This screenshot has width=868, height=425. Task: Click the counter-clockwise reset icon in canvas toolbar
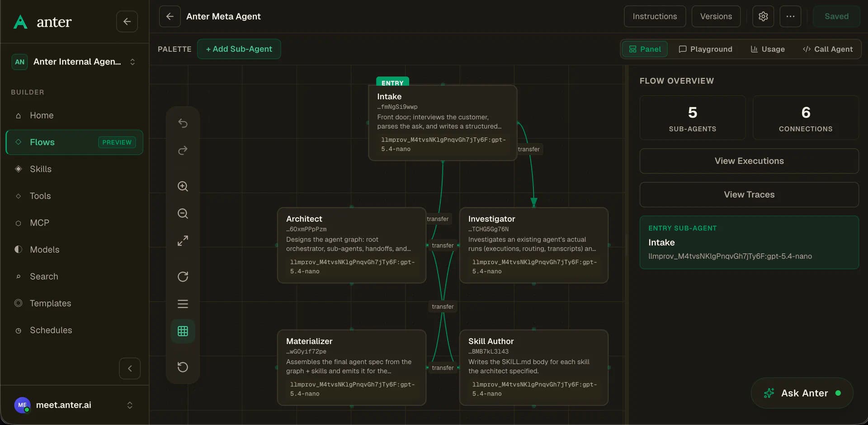point(183,367)
